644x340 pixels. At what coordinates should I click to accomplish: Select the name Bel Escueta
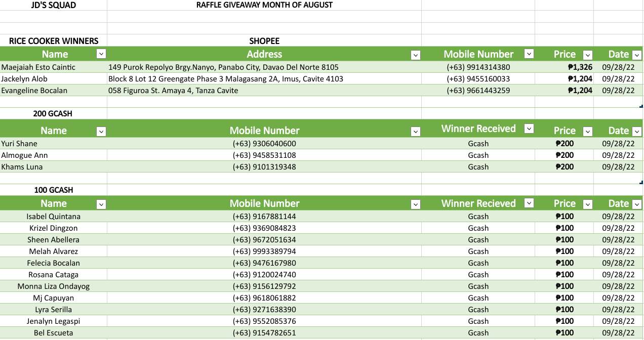[54, 333]
